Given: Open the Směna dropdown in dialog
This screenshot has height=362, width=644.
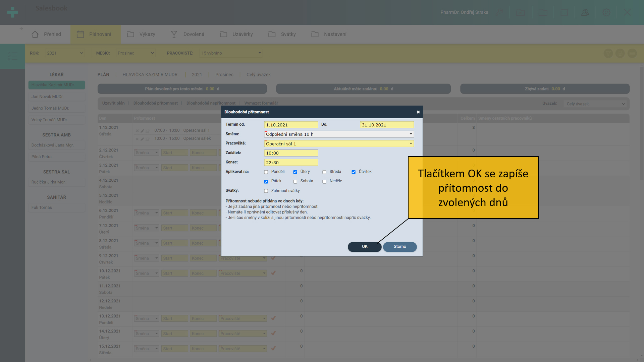Looking at the screenshot, I should [x=339, y=134].
